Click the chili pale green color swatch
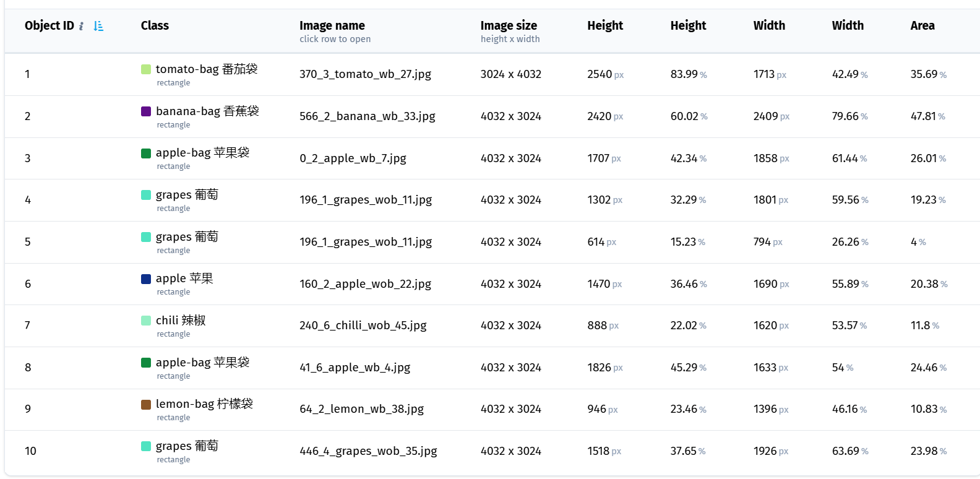This screenshot has height=479, width=980. (146, 321)
